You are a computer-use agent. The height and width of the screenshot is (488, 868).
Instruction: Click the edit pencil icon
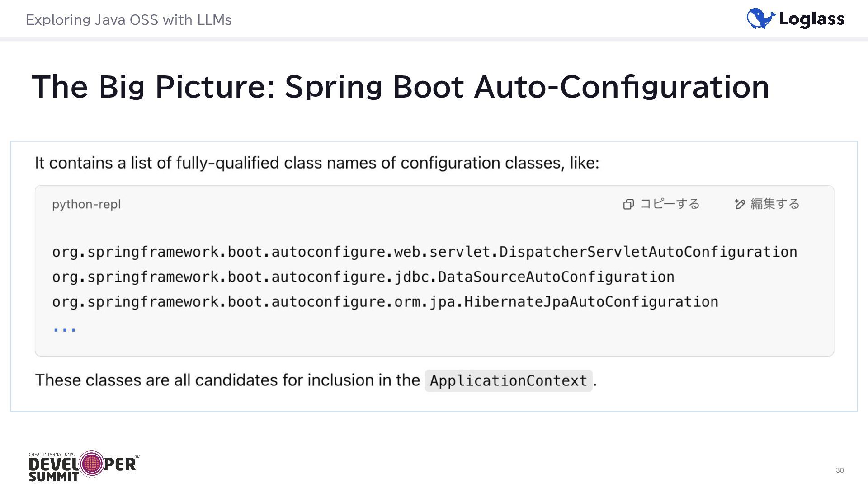740,204
